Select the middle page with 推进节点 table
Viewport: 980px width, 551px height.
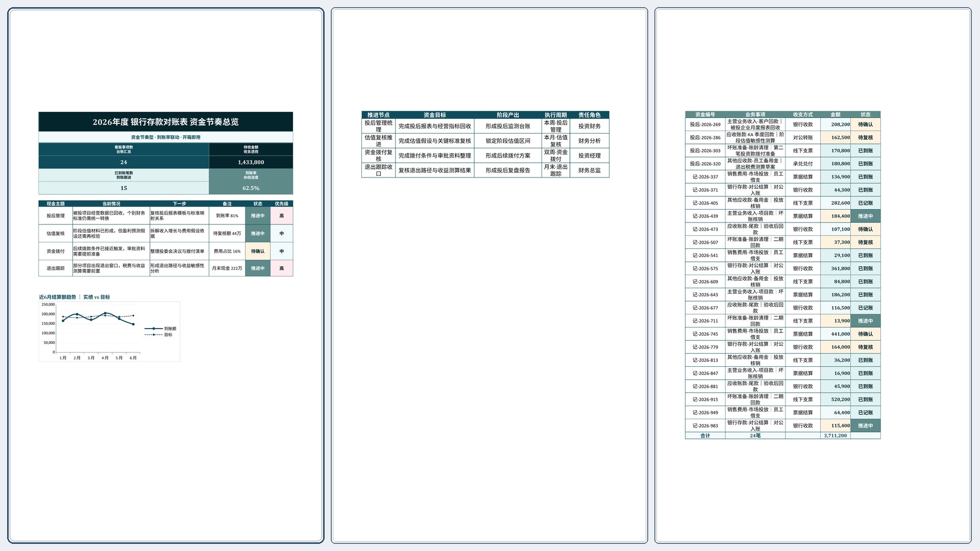(489, 275)
